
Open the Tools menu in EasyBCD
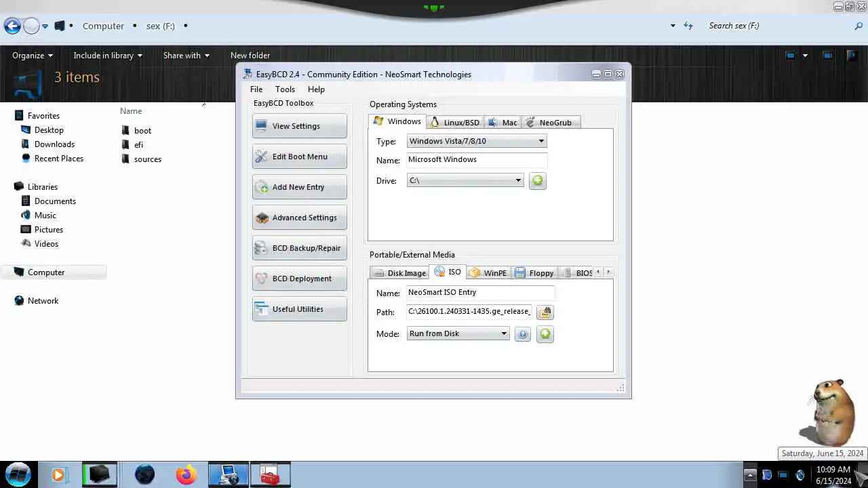coord(285,89)
